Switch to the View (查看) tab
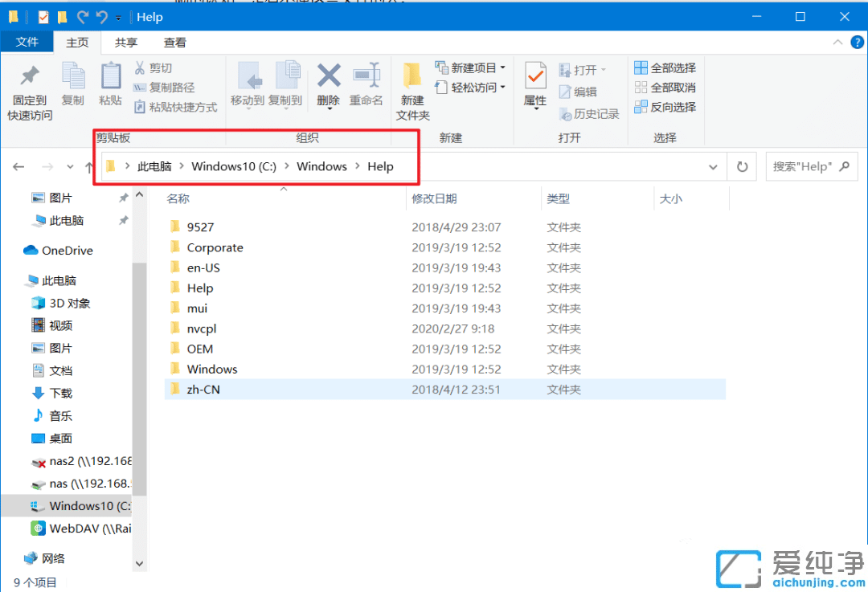This screenshot has width=868, height=592. (x=175, y=43)
